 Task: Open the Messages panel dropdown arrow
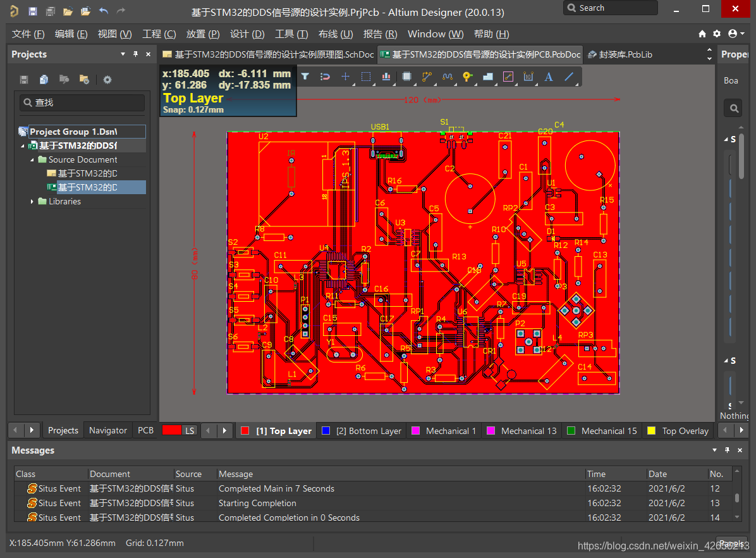(x=714, y=450)
